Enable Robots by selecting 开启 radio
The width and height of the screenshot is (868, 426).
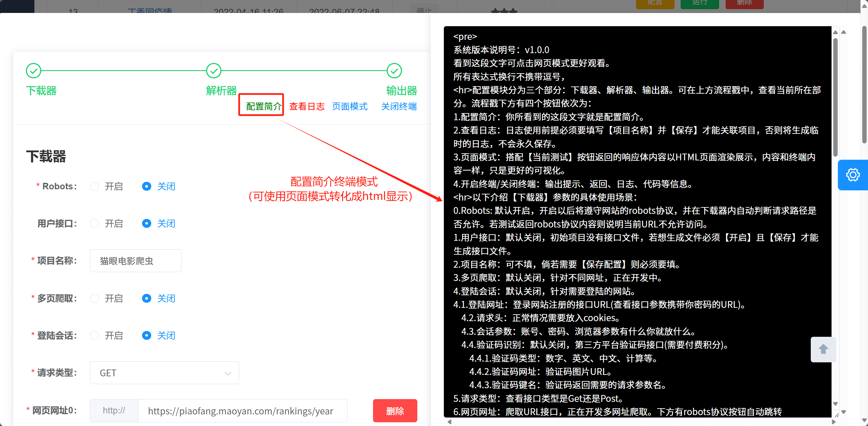pyautogui.click(x=94, y=186)
